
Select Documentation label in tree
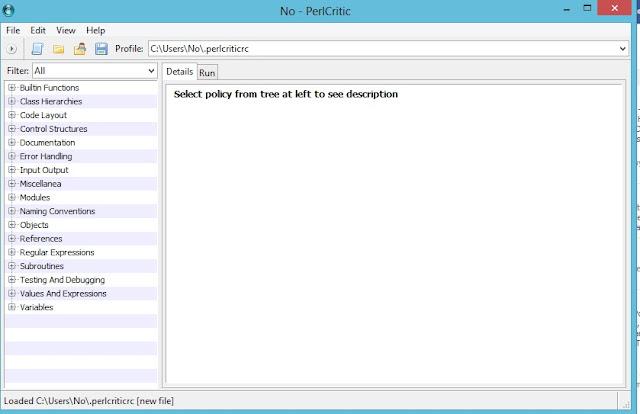point(47,142)
